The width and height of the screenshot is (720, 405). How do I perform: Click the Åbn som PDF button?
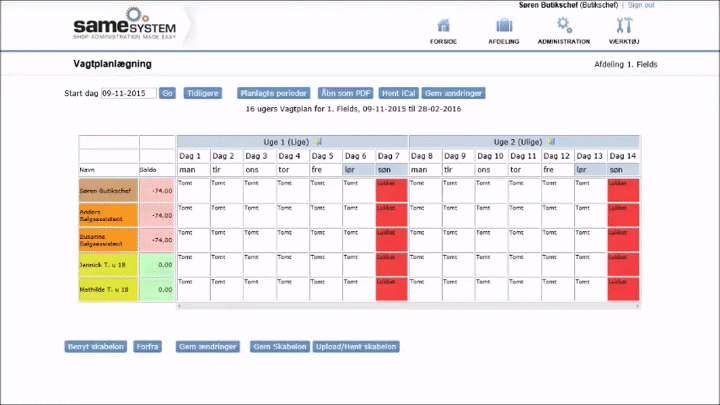pos(346,93)
